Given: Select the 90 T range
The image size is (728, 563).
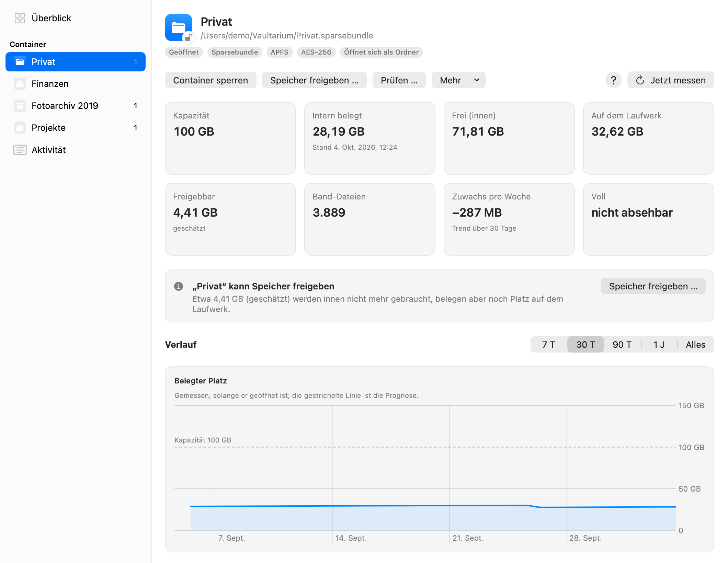Looking at the screenshot, I should tap(622, 345).
